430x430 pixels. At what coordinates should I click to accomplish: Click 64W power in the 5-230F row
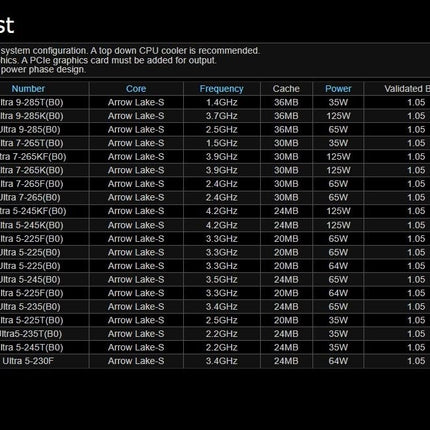[338, 361]
